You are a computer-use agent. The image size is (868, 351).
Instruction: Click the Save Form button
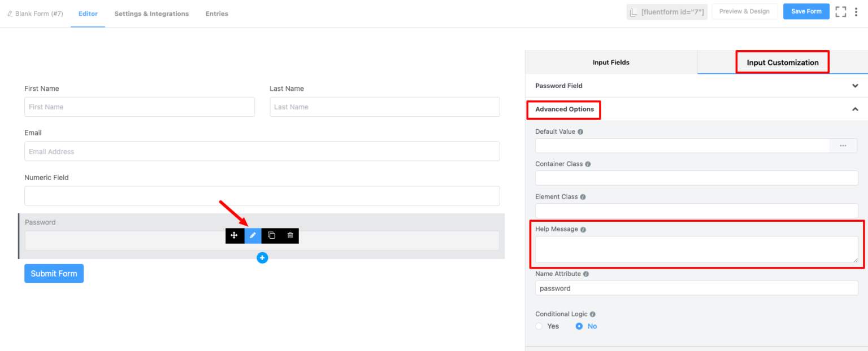coord(806,11)
